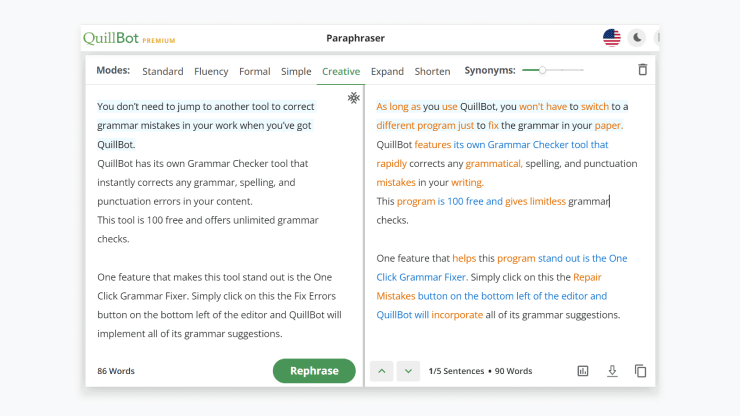The width and height of the screenshot is (740, 416).
Task: Go to next sentence with down chevron
Action: pyautogui.click(x=408, y=371)
